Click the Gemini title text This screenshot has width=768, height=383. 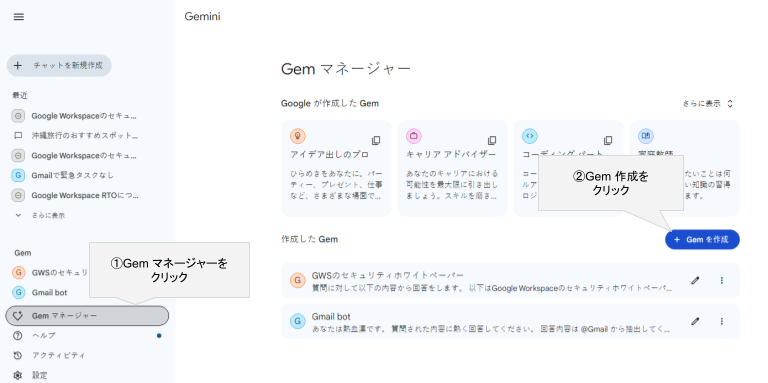(202, 17)
